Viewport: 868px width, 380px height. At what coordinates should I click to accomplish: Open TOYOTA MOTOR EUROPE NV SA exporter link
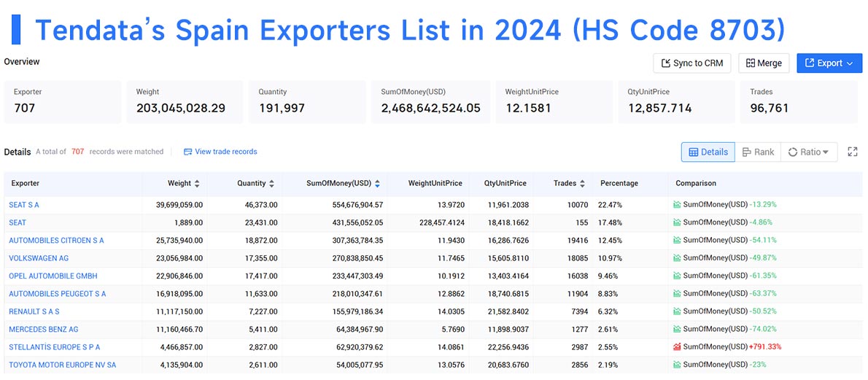63,365
